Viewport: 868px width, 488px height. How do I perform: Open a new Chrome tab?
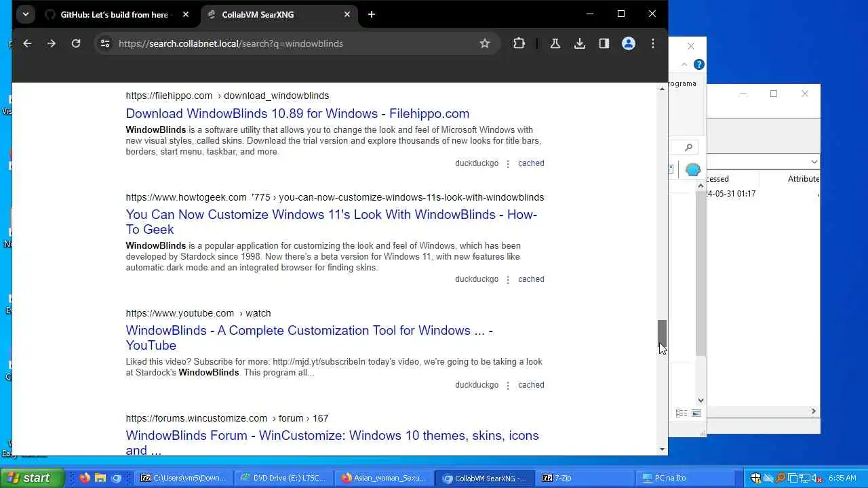pyautogui.click(x=371, y=14)
